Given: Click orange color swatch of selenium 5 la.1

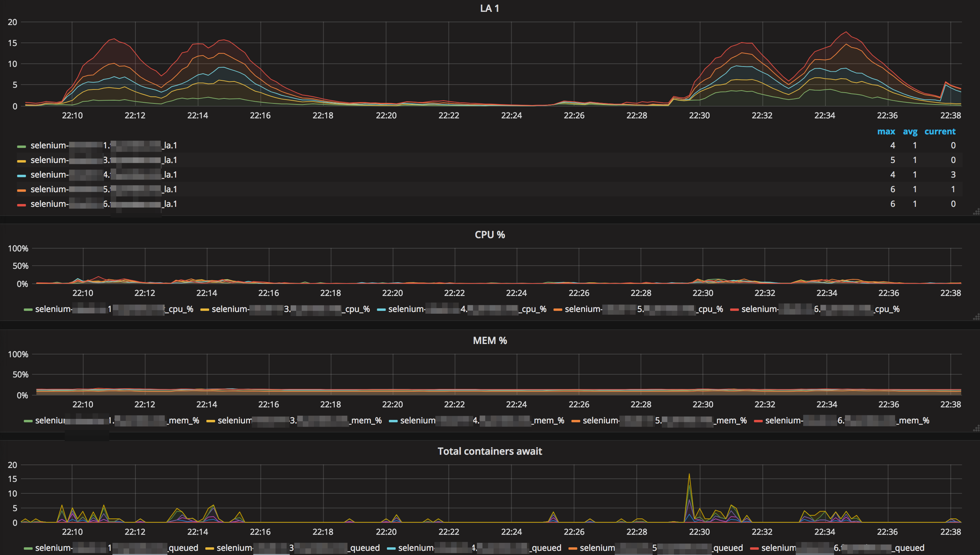Looking at the screenshot, I should (21, 190).
